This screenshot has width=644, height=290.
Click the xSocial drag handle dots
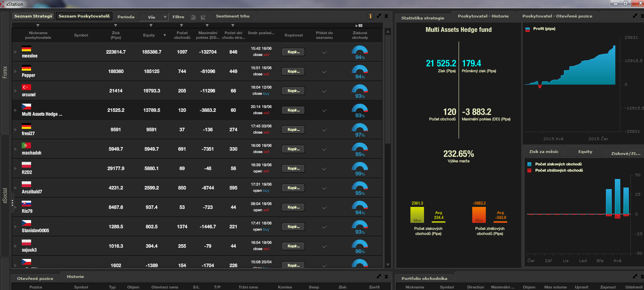coord(12,203)
